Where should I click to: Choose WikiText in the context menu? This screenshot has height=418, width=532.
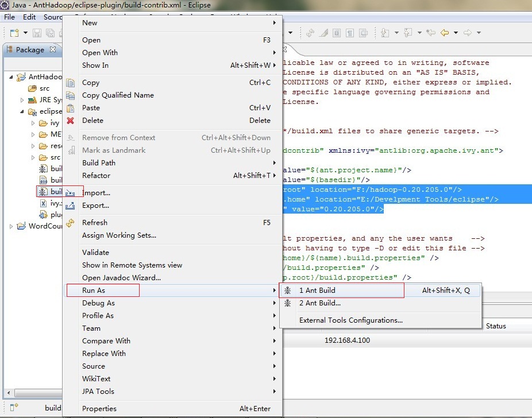pos(173,378)
